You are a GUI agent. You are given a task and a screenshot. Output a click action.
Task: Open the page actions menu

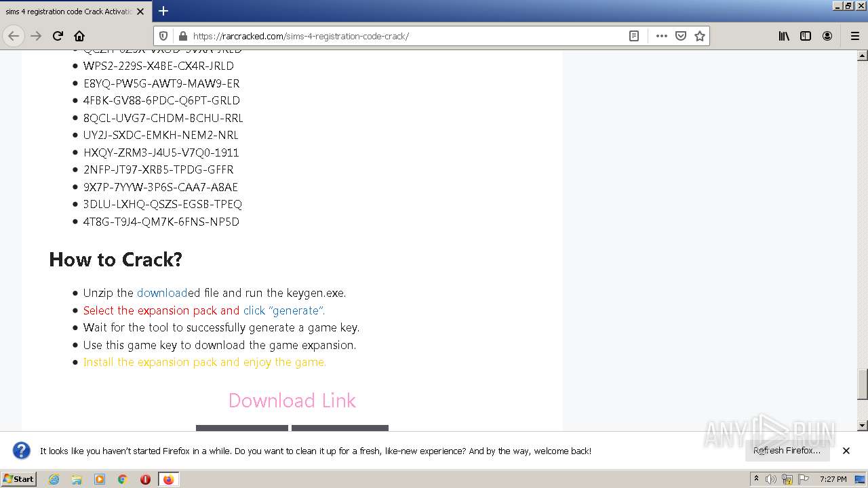click(x=662, y=36)
